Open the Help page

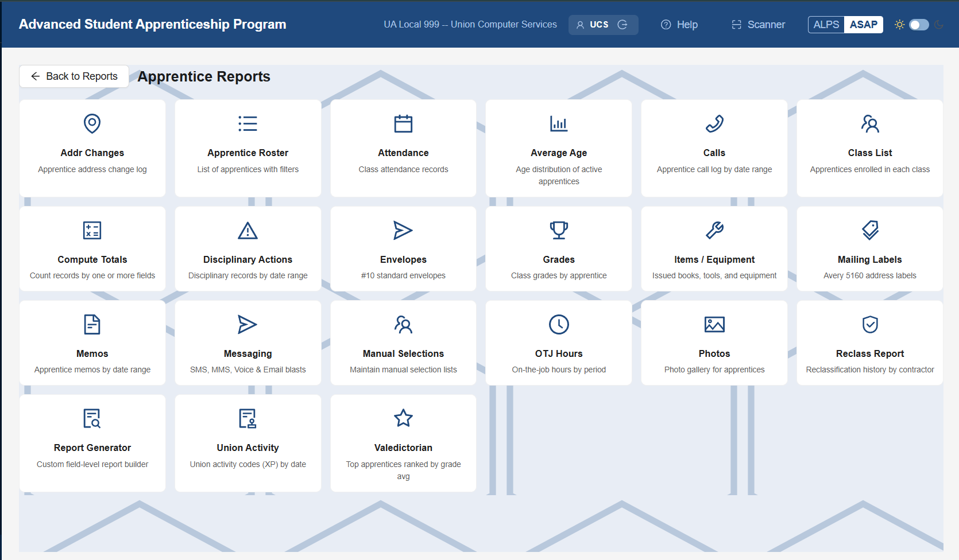(x=679, y=25)
